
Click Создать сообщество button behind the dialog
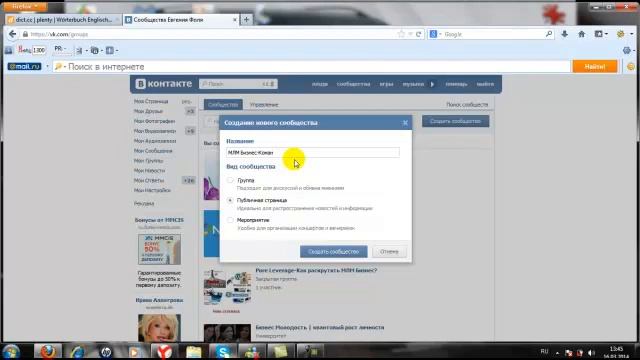[x=456, y=121]
